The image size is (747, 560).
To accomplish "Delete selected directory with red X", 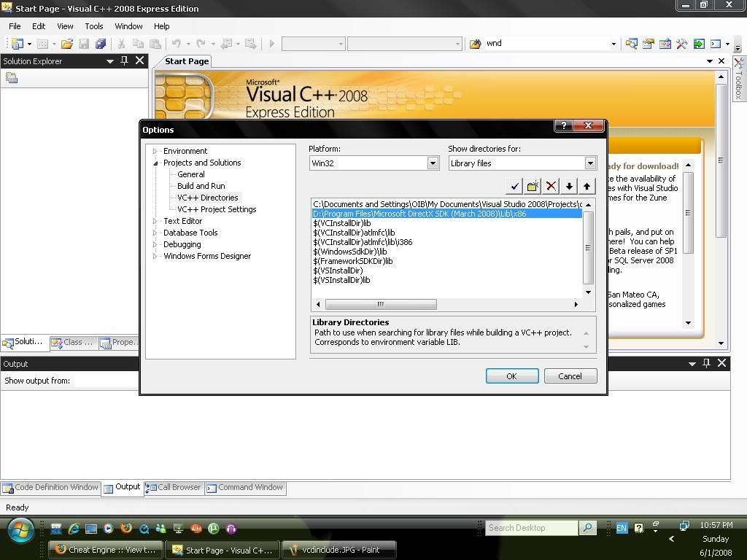I will tap(551, 186).
